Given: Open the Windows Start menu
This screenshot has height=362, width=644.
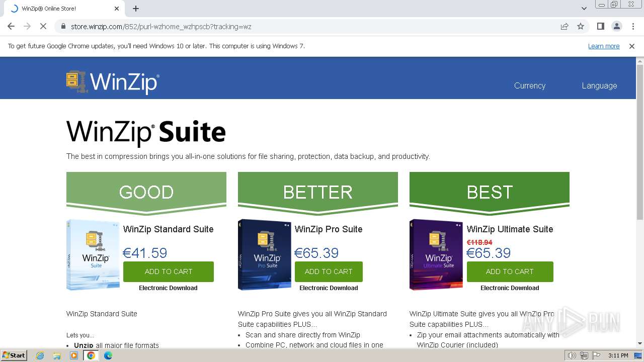Looking at the screenshot, I should pos(14,355).
